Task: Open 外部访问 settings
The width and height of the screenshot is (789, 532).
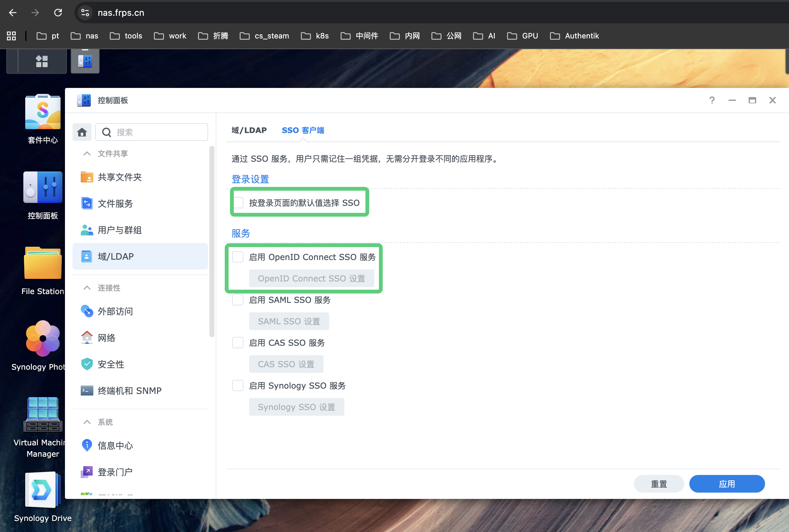Action: [x=115, y=311]
